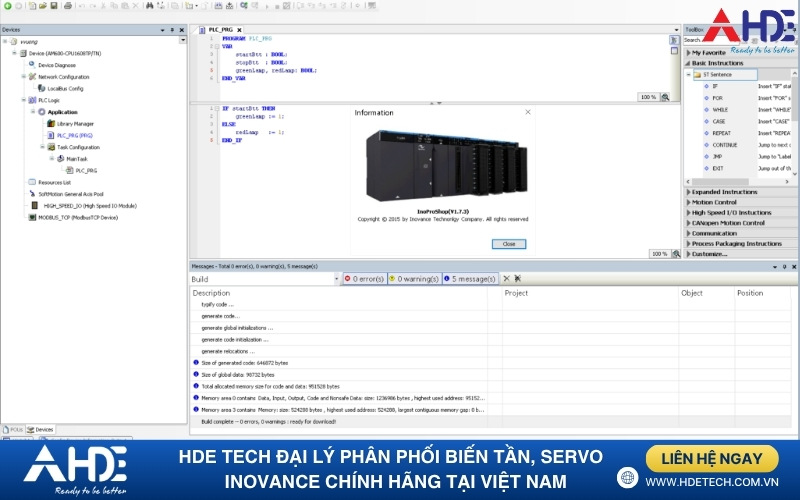Click the Build toolbar icon
This screenshot has width=800, height=500.
218,6
